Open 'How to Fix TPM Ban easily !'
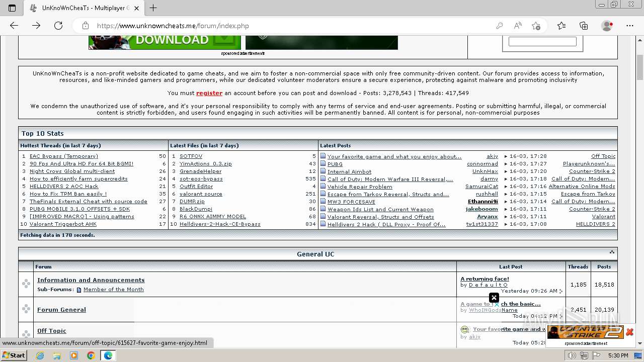 click(68, 194)
